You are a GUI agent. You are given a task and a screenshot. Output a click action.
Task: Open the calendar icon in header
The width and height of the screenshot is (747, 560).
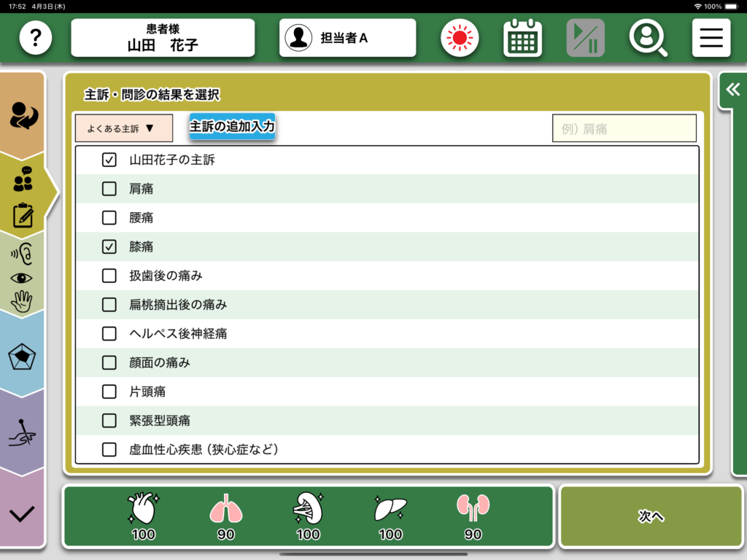pyautogui.click(x=522, y=38)
